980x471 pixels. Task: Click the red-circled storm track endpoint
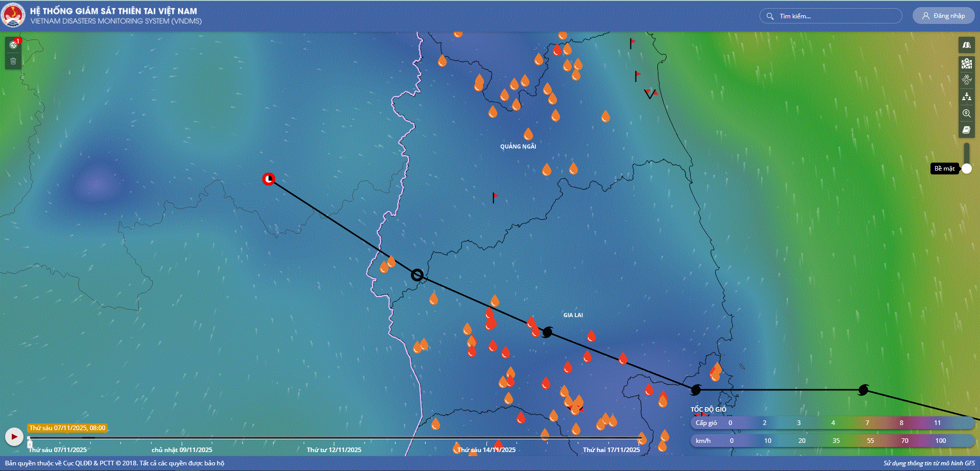268,179
